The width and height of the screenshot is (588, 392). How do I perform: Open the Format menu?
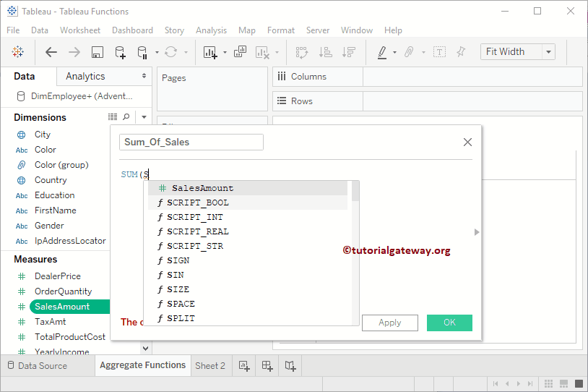[281, 30]
